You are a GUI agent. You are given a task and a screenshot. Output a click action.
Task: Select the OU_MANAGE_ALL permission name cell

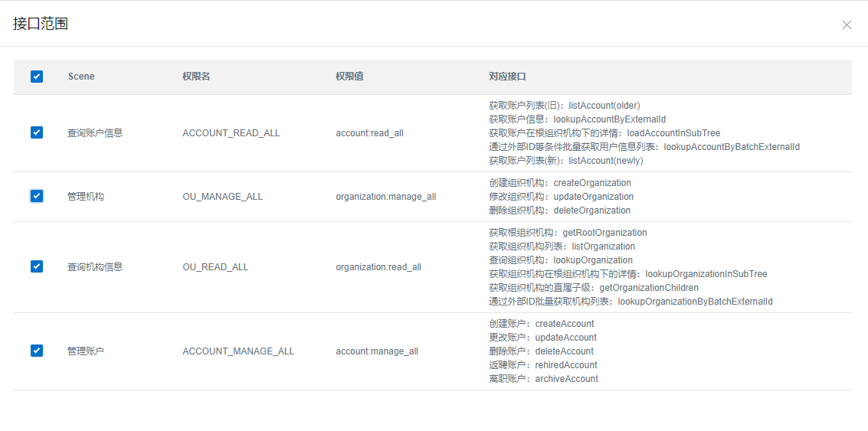click(222, 197)
